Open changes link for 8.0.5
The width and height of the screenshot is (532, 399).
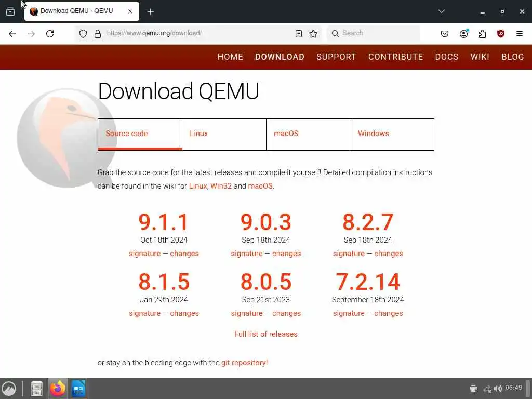286,313
